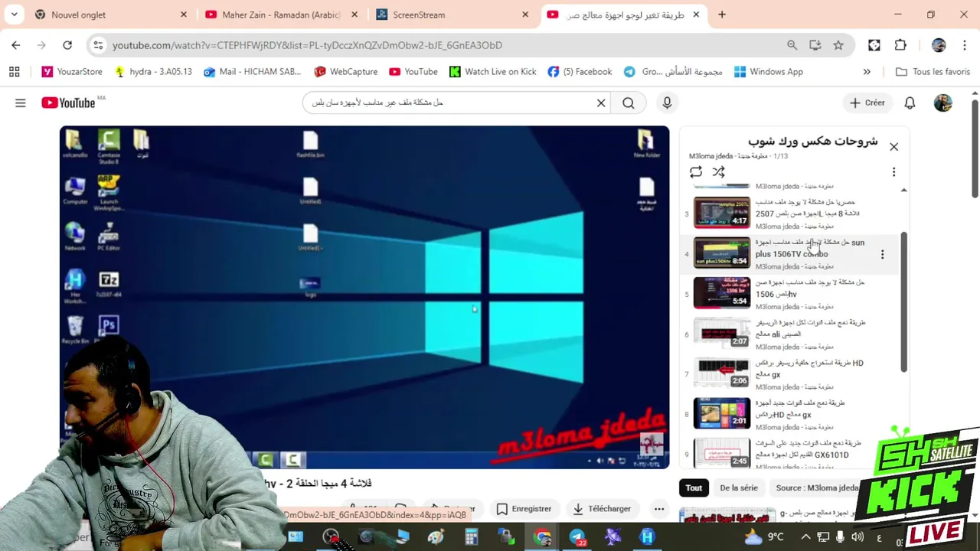Bookmark this page with the star
This screenshot has width=980, height=551.
point(838,45)
